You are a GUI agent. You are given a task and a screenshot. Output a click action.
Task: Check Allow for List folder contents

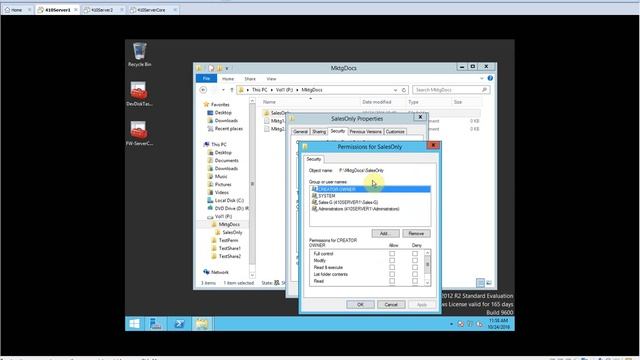(392, 274)
